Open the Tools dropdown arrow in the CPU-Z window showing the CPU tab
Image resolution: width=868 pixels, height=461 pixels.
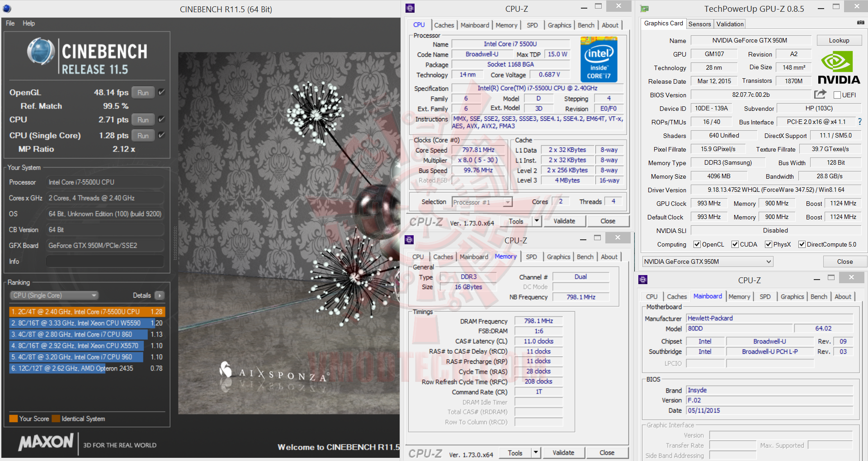tap(536, 221)
